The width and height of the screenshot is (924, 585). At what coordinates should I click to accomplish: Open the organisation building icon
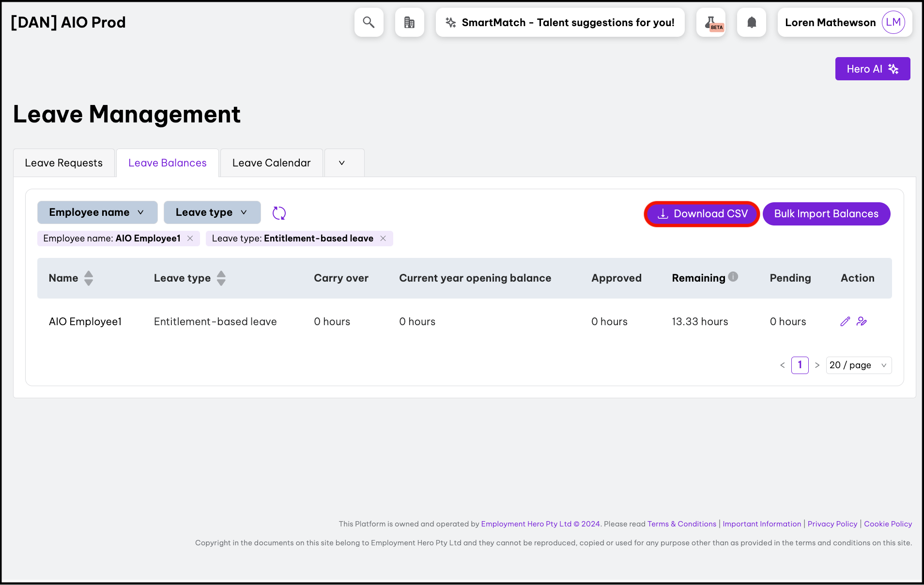(x=409, y=22)
